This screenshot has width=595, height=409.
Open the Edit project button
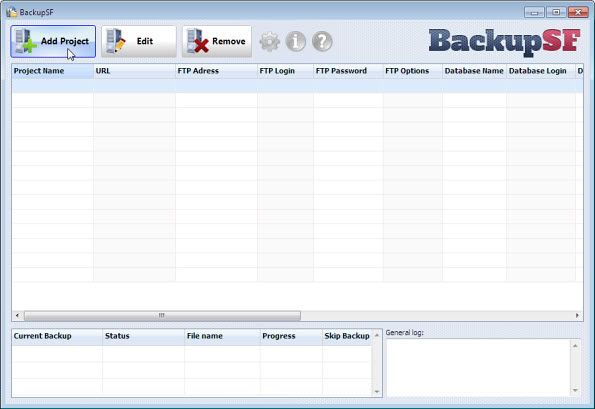click(139, 41)
